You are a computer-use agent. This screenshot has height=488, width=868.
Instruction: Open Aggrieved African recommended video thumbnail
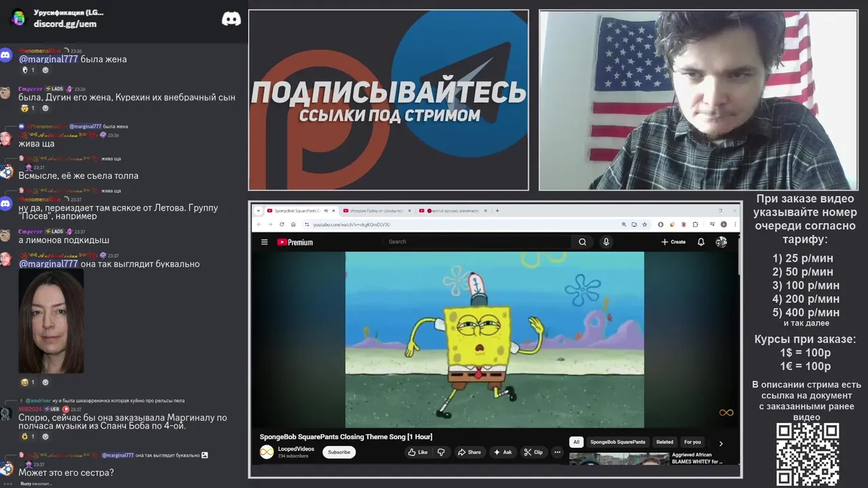(618, 459)
